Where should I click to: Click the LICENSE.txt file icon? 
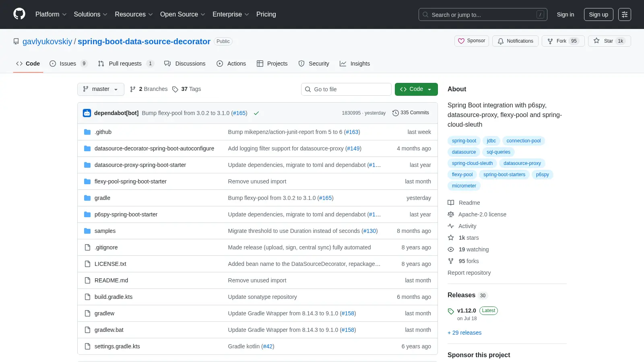pos(87,264)
